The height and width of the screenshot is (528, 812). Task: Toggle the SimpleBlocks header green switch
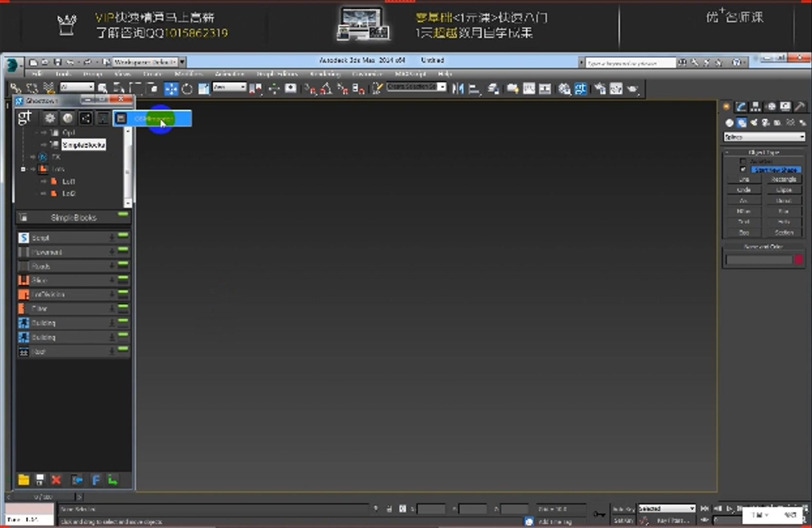tap(123, 214)
